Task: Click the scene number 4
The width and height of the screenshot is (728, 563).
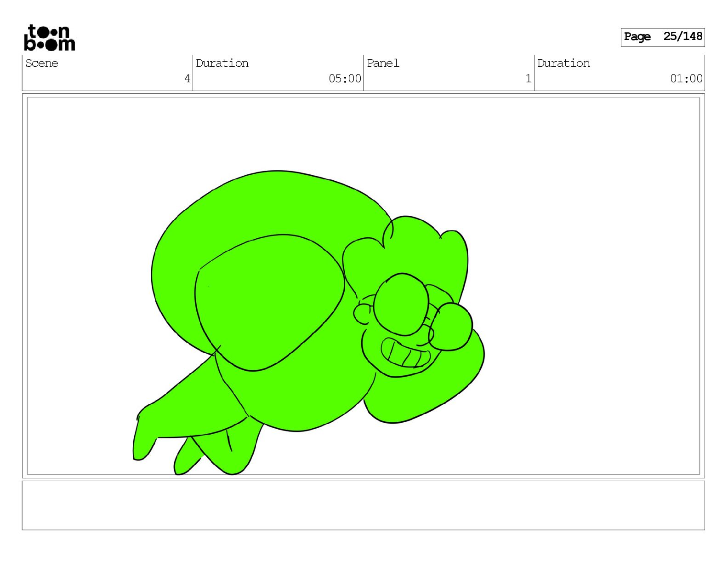Action: pyautogui.click(x=187, y=79)
